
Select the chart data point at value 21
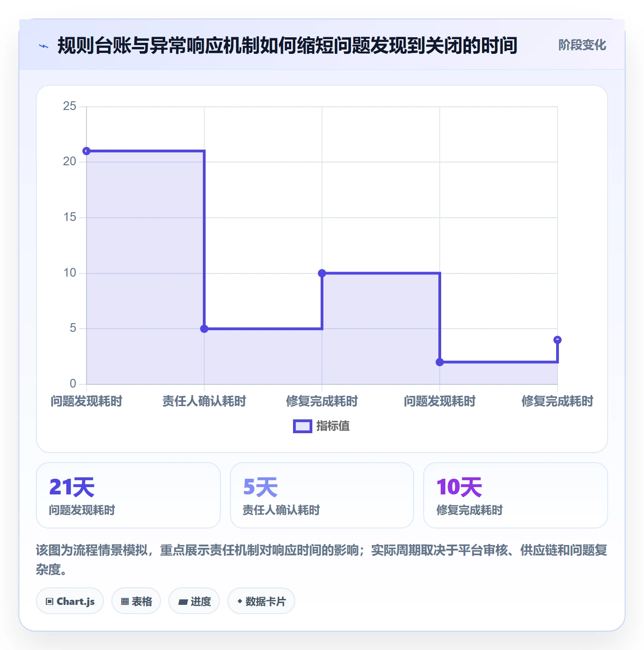pyautogui.click(x=86, y=151)
